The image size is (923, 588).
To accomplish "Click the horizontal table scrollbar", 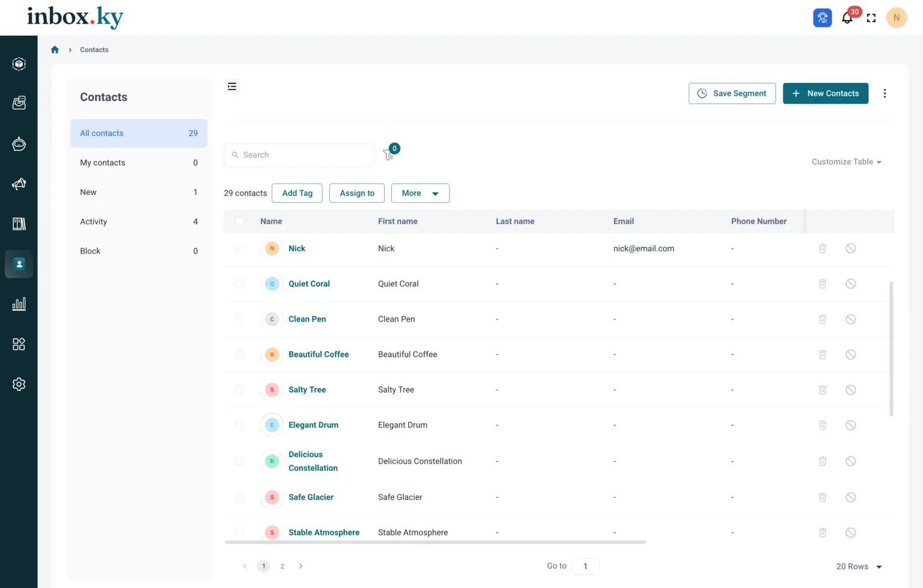I will click(436, 542).
